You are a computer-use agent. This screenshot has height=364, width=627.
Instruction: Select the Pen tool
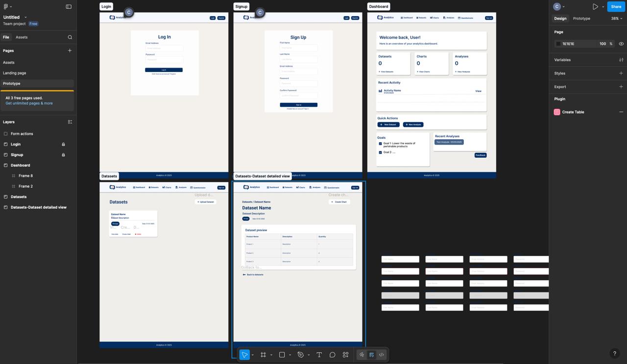pyautogui.click(x=301, y=355)
